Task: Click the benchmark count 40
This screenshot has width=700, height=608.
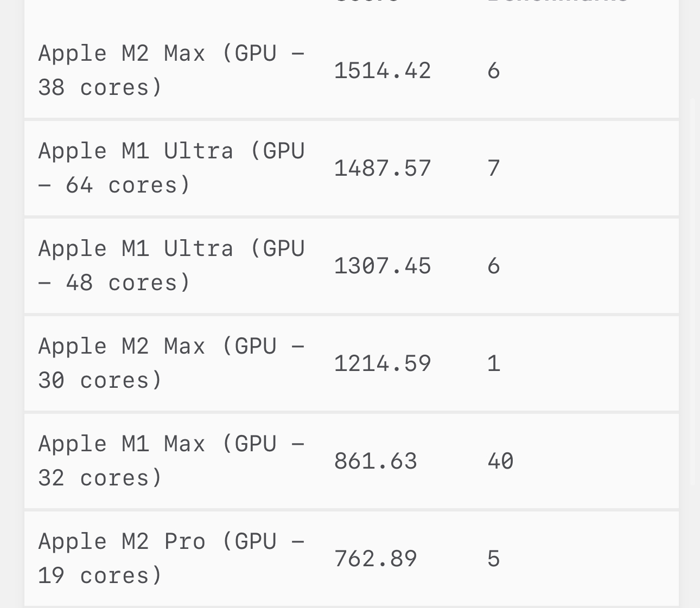Action: 500,461
